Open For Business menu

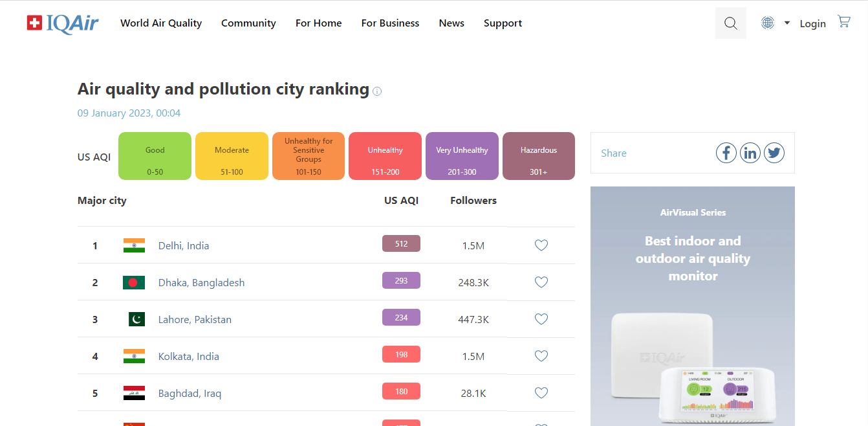click(390, 23)
